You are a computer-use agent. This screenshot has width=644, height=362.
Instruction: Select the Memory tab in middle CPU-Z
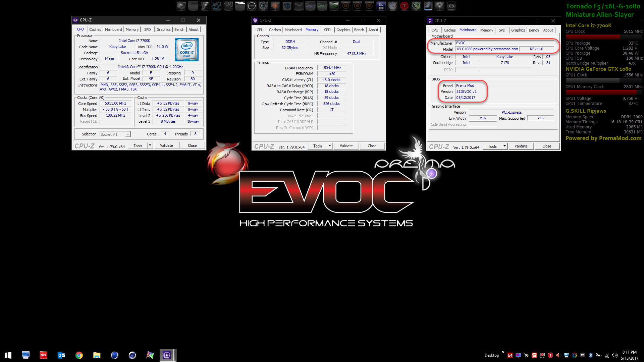(312, 29)
